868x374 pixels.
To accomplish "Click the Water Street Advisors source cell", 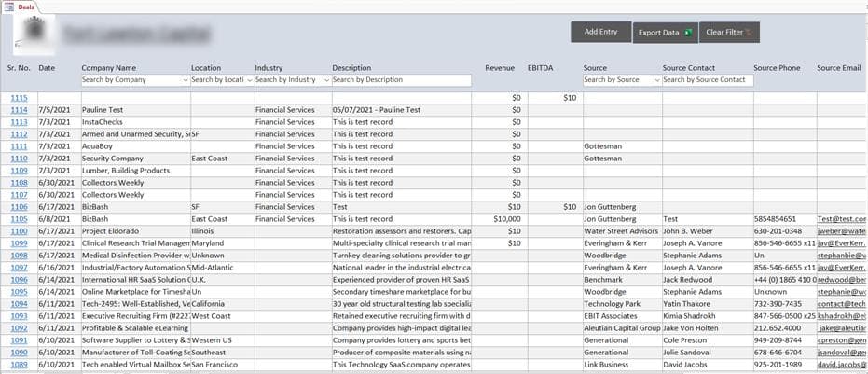I will [622, 231].
